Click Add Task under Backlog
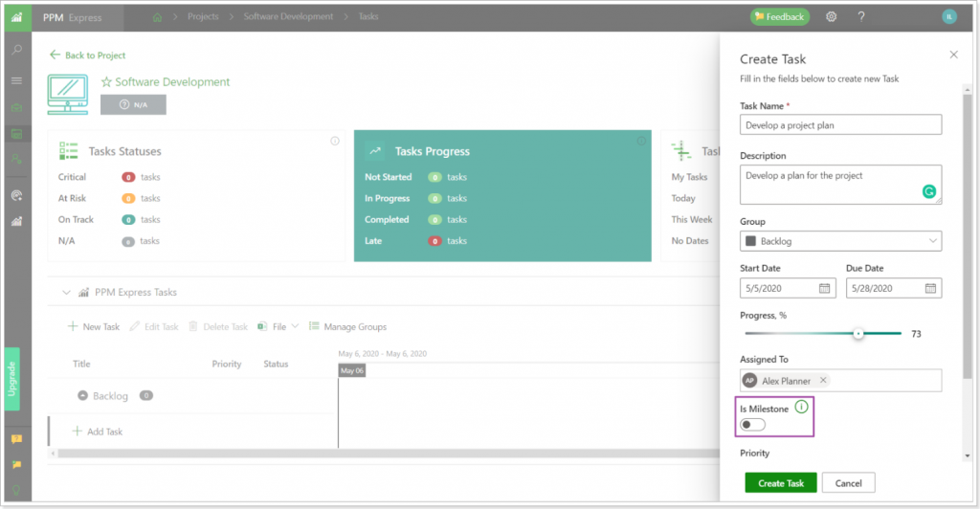Image resolution: width=980 pixels, height=509 pixels. [x=97, y=432]
